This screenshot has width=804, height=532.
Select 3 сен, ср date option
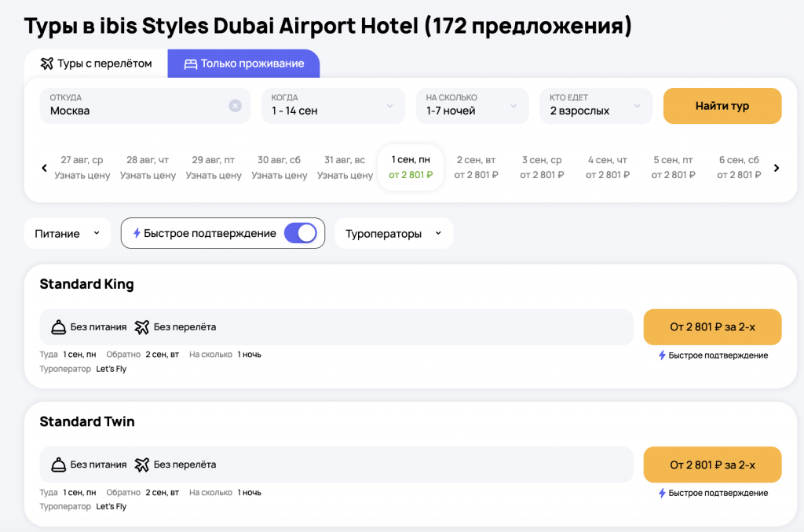pyautogui.click(x=542, y=167)
